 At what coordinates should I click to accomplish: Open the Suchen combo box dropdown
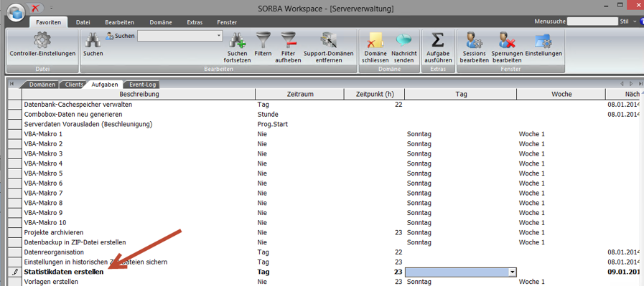tap(219, 36)
